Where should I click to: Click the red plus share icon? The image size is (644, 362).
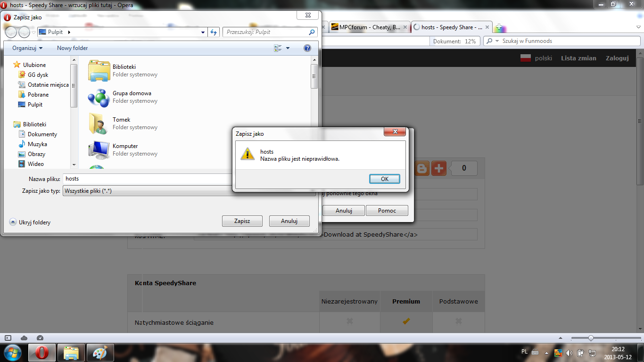coord(439,168)
